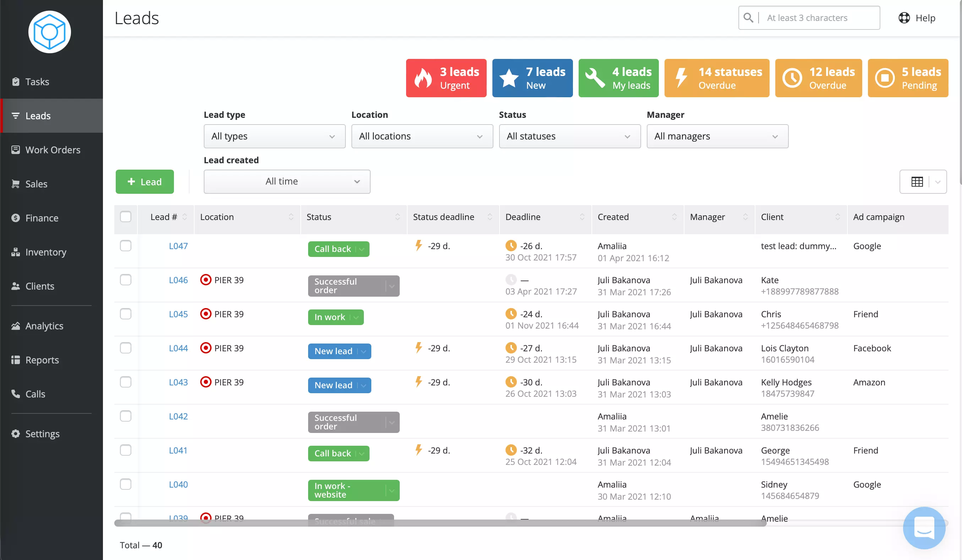Image resolution: width=962 pixels, height=560 pixels.
Task: Open the Reports section
Action: tap(51, 359)
